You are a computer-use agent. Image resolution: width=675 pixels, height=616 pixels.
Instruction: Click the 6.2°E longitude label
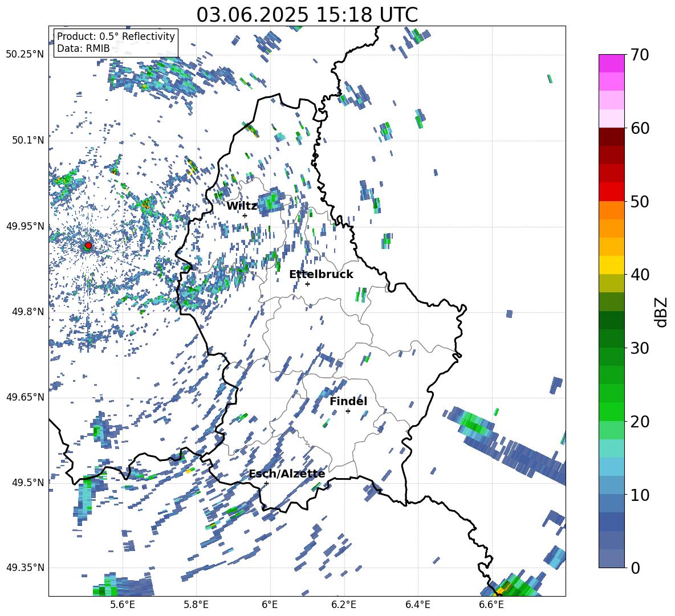(344, 605)
